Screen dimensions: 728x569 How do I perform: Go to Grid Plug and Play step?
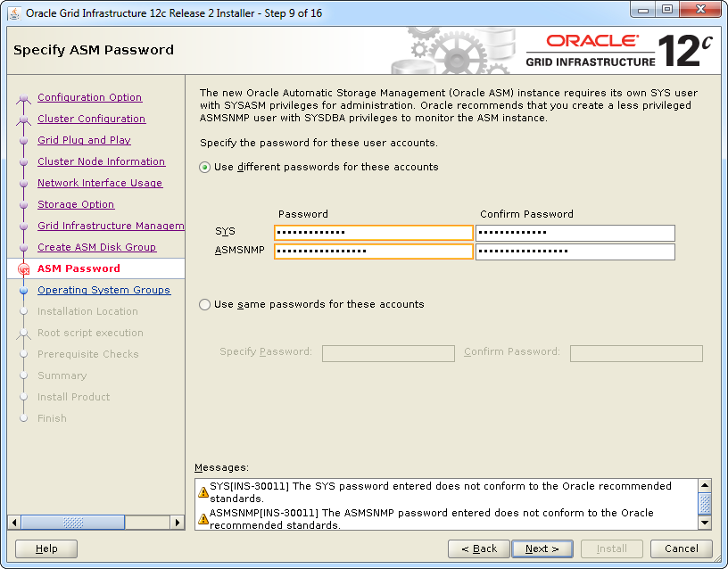coord(84,140)
